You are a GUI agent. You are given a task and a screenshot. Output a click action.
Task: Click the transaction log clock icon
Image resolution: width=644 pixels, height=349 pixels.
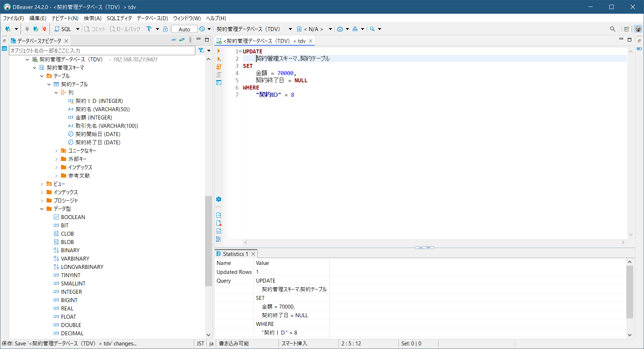pyautogui.click(x=202, y=29)
